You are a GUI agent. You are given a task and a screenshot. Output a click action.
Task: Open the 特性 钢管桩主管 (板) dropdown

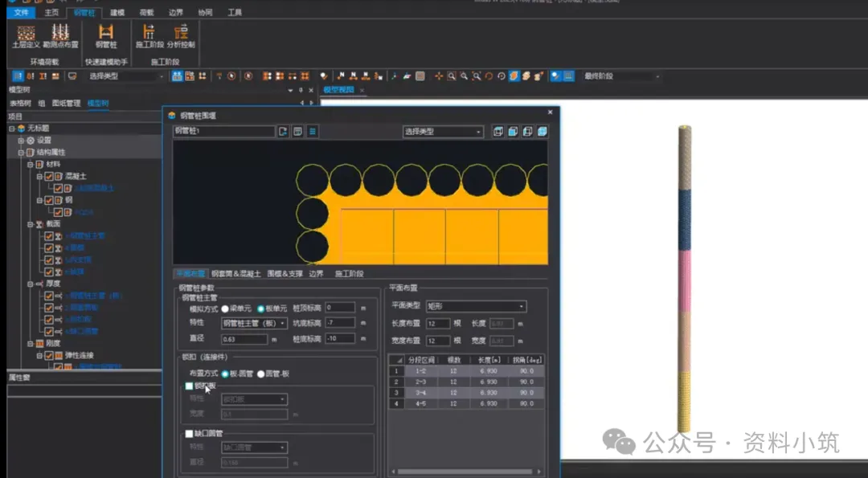pyautogui.click(x=254, y=323)
